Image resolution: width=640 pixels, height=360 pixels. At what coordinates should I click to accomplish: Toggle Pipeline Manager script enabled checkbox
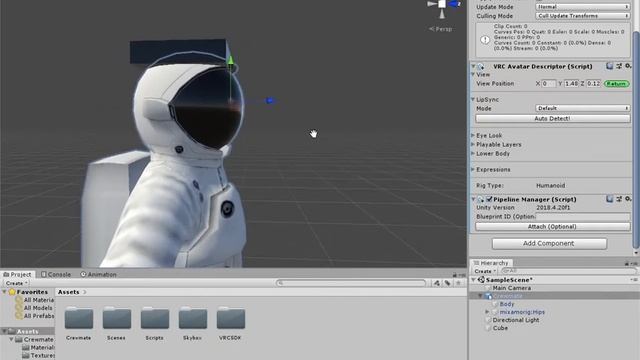click(489, 199)
